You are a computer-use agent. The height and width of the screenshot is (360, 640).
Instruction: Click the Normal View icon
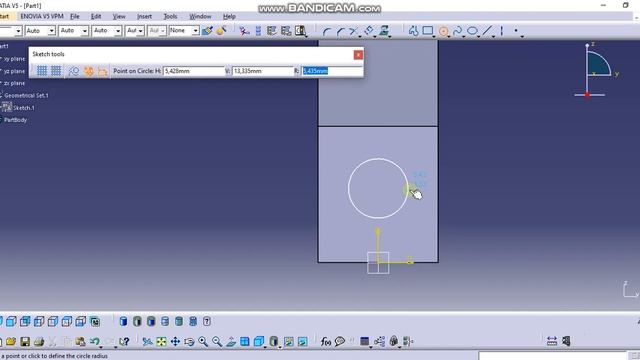(231, 341)
